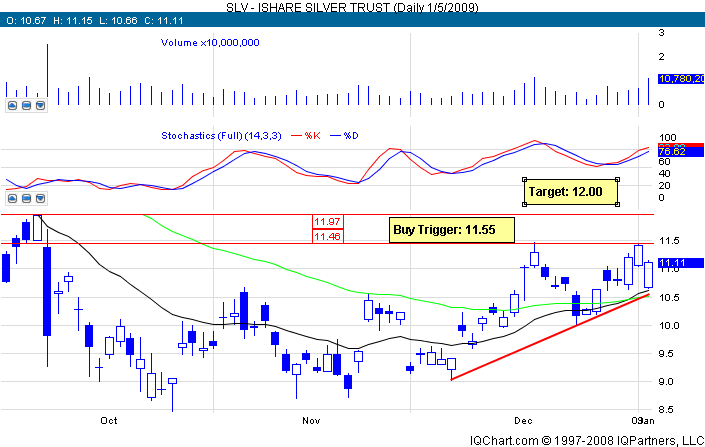Click the top-right handle of Target box

(x=617, y=179)
